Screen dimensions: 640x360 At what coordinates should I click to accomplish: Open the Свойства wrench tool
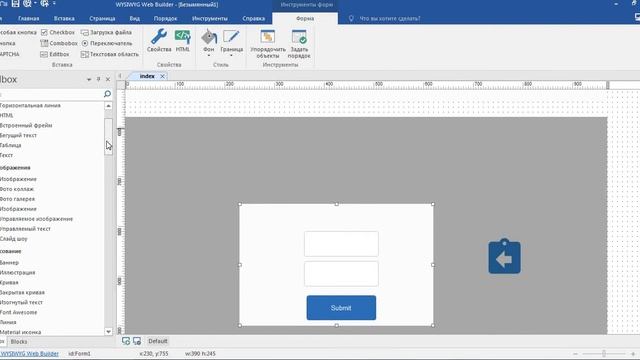[x=159, y=40]
